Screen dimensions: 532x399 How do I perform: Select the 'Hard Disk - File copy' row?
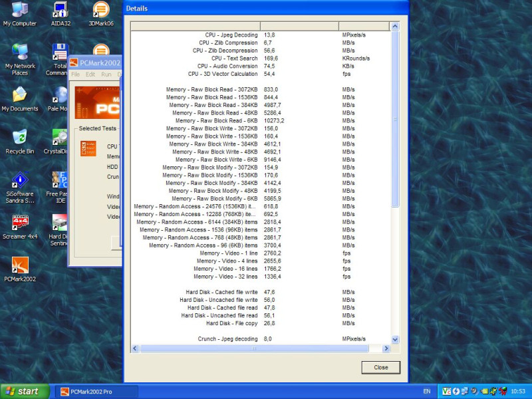pyautogui.click(x=261, y=323)
